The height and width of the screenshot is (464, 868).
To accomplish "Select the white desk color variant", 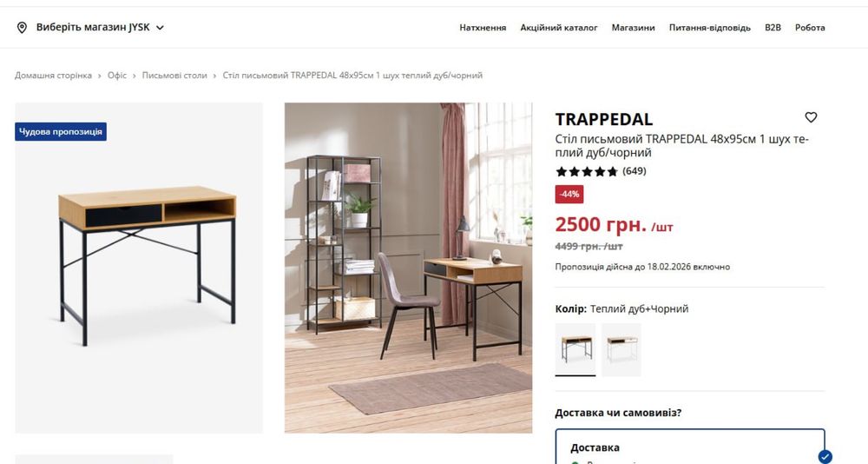I will [x=621, y=349].
